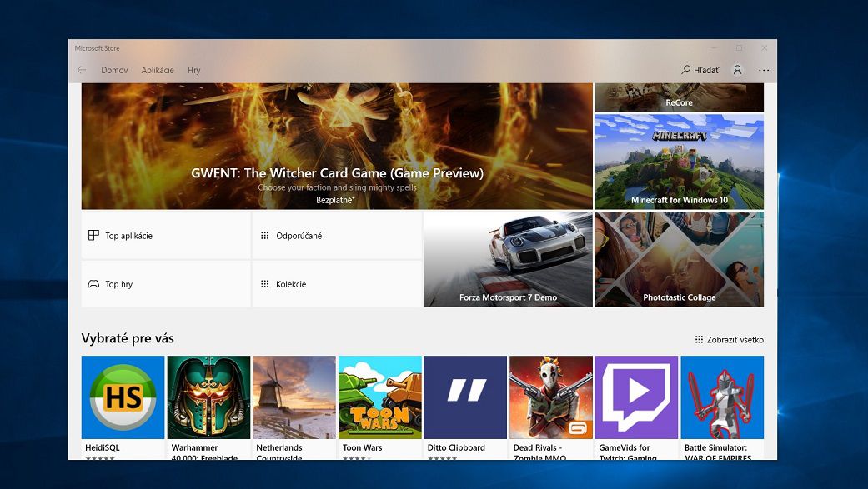
Task: Open the Warhammer 40,000: Freeblade icon
Action: [208, 397]
